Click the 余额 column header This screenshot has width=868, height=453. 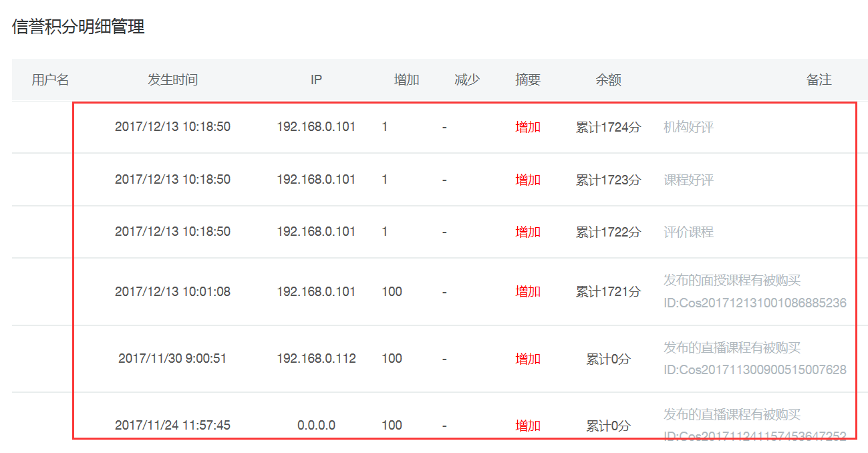(x=608, y=80)
